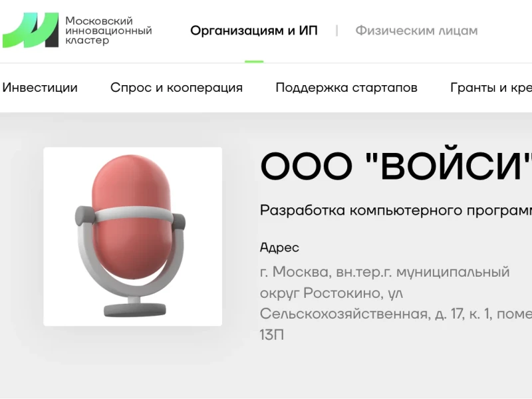
Task: Click the address line mentioning округ Ростокино
Action: 331,293
